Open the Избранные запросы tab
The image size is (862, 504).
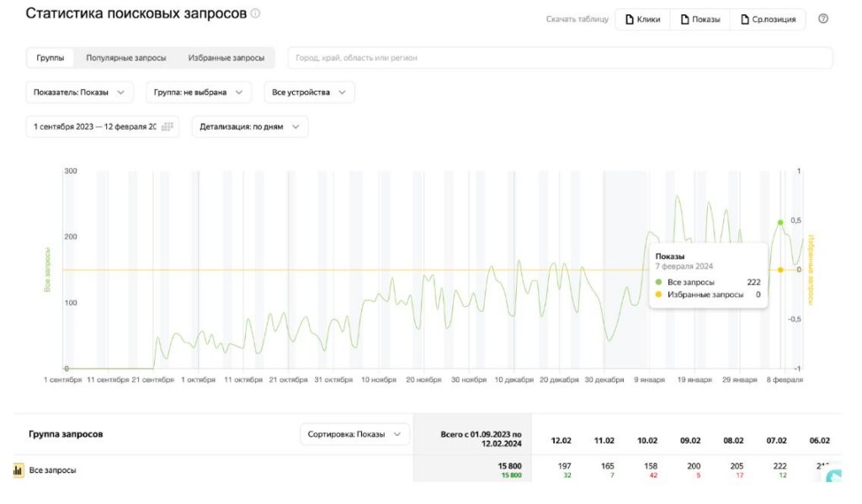pos(226,58)
